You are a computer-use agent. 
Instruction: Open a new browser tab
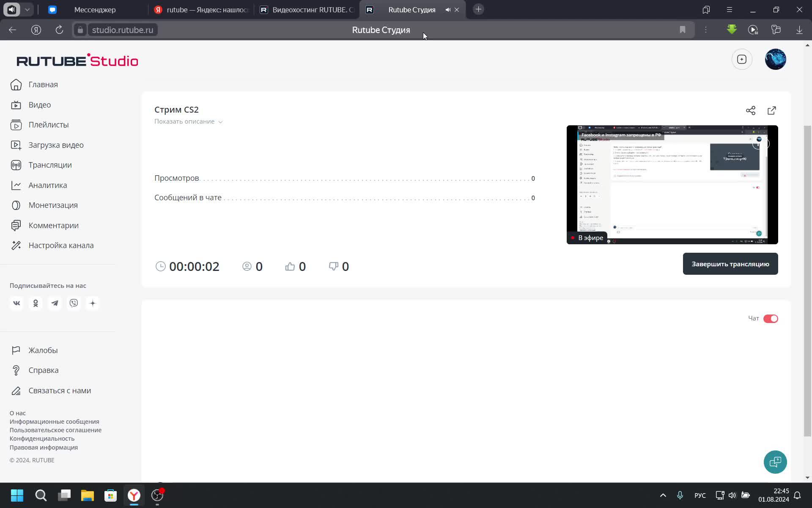[478, 9]
